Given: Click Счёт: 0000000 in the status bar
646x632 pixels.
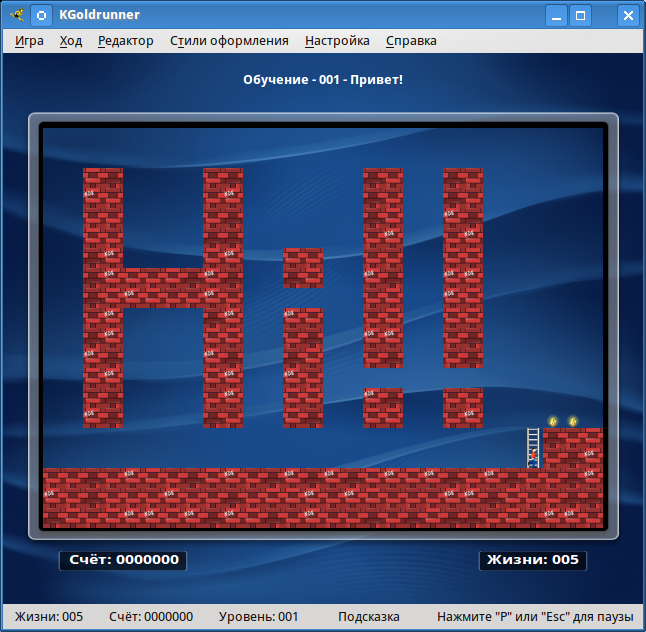Looking at the screenshot, I should (x=151, y=617).
